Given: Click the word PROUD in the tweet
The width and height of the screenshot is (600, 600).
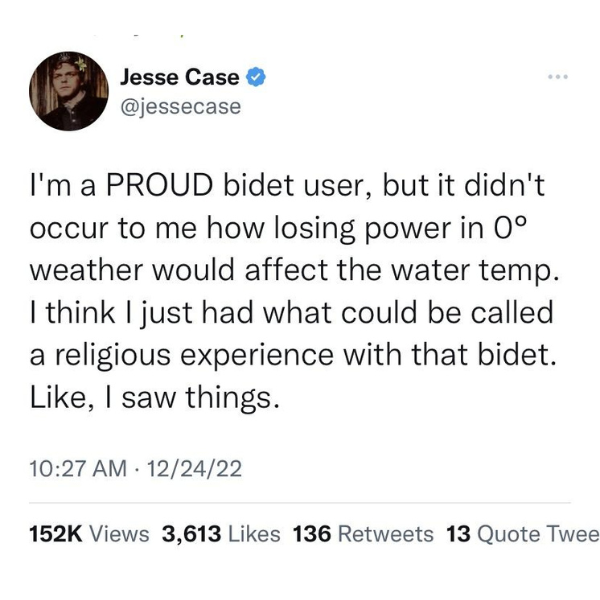Looking at the screenshot, I should 159,185.
